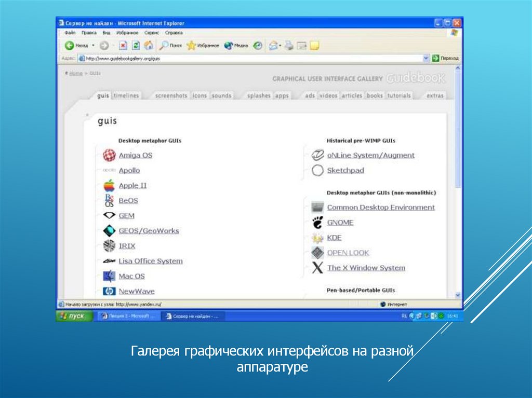Image resolution: width=532 pixels, height=398 pixels.
Task: Click the Sketchpad circle icon
Action: [x=317, y=170]
